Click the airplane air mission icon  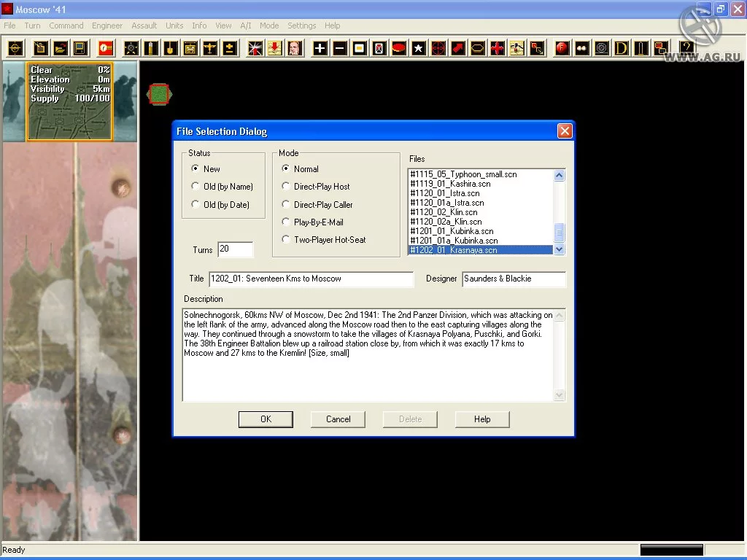point(210,48)
